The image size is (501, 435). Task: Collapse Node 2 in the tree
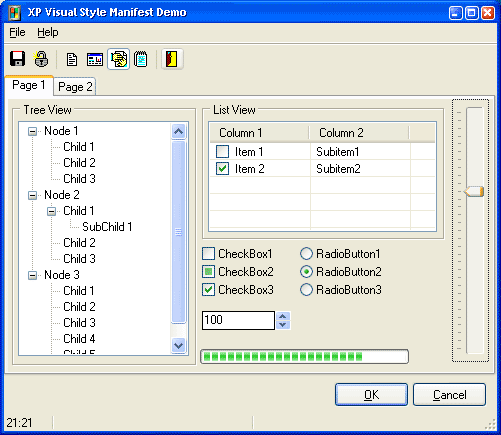tap(32, 195)
